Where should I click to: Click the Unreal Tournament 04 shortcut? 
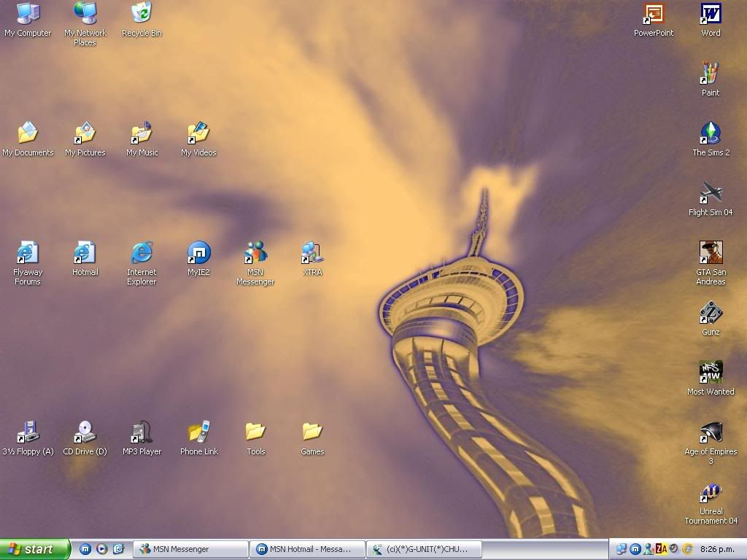711,493
